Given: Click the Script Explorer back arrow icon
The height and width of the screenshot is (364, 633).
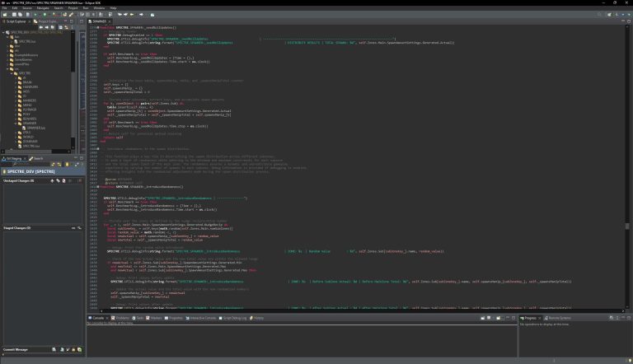Looking at the screenshot, I should click(x=40, y=27).
